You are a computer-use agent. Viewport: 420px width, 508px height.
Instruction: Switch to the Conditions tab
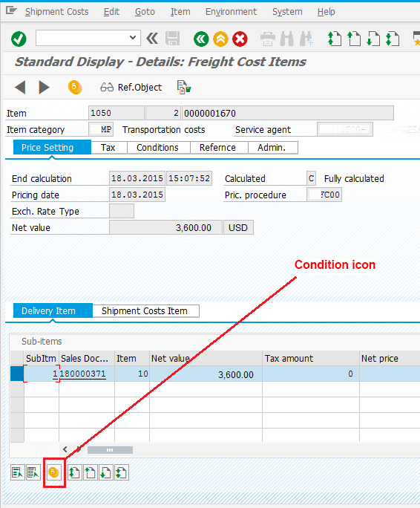point(157,148)
